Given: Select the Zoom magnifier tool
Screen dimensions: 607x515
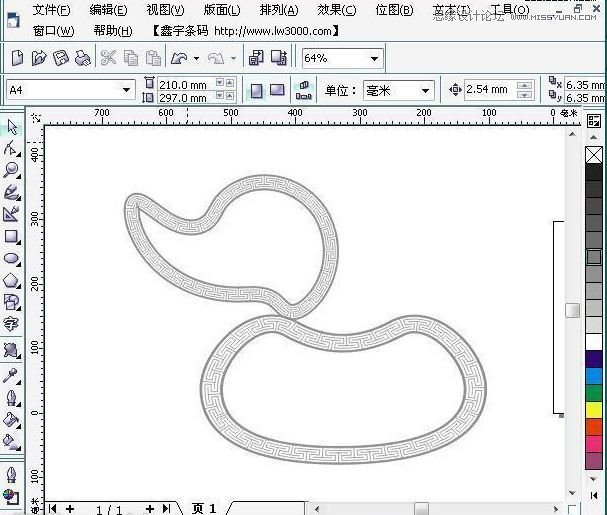Looking at the screenshot, I should click(x=12, y=170).
